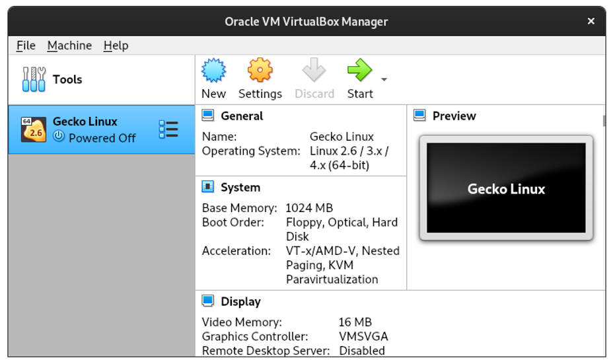Viewport: 613px width, 364px height.
Task: Click the New virtual machine icon
Action: [213, 71]
